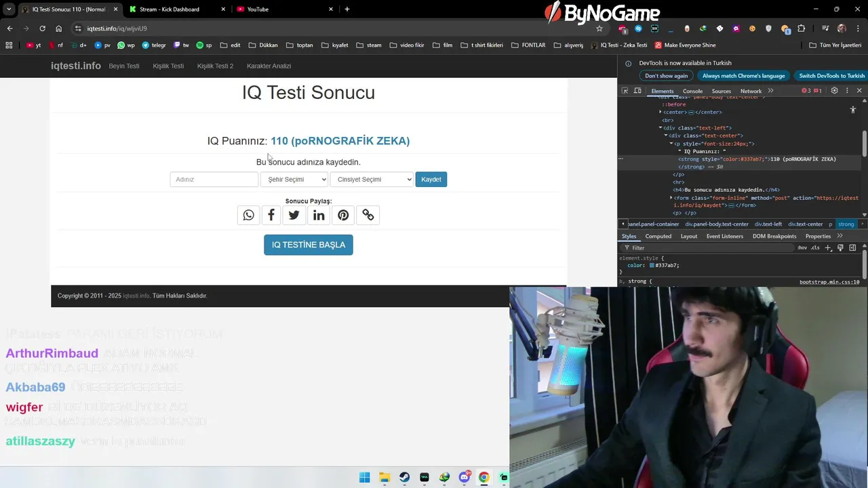Share result on Facebook

click(x=271, y=215)
